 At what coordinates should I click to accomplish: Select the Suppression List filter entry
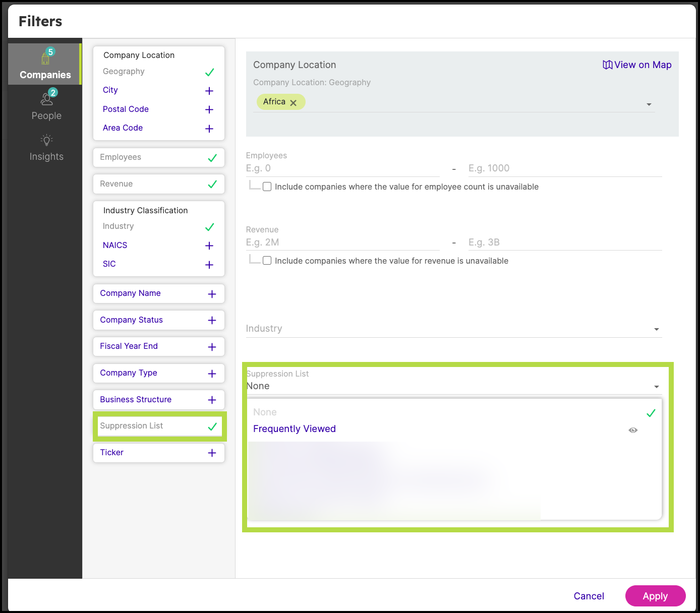(x=159, y=426)
